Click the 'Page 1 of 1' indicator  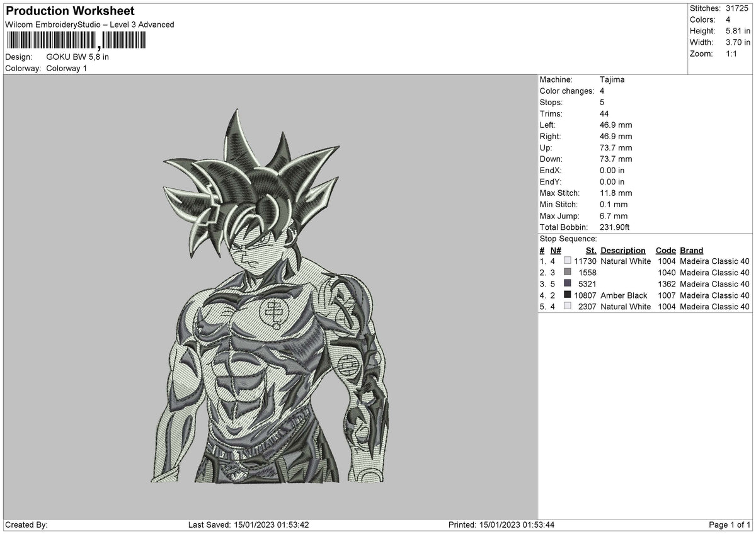(x=730, y=525)
